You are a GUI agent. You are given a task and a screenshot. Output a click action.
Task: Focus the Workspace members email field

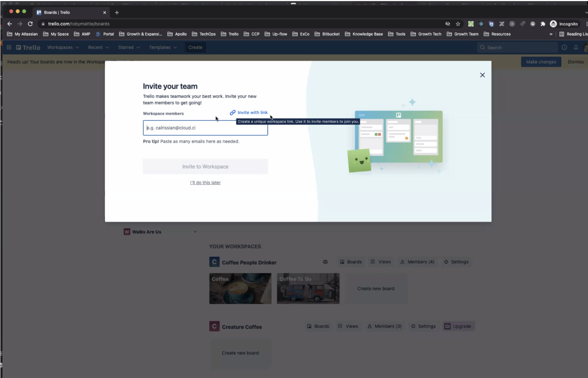pyautogui.click(x=205, y=128)
